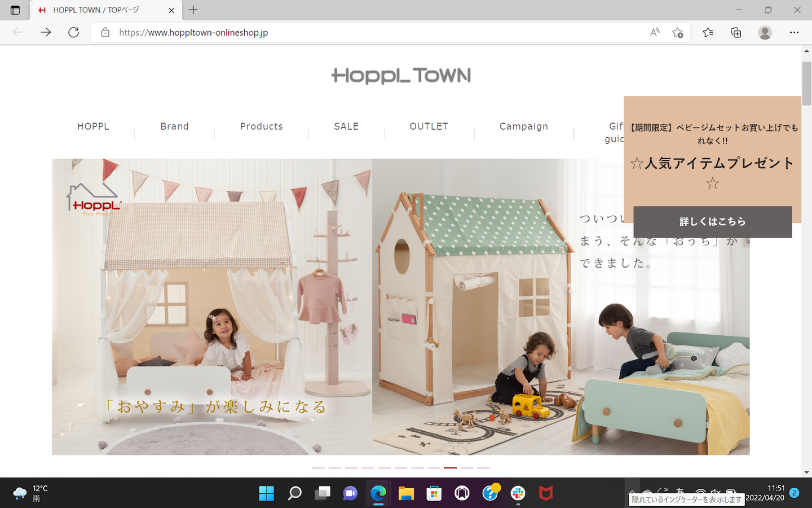Screen dimensions: 812x508
Task: Refresh the current page
Action: [x=73, y=32]
